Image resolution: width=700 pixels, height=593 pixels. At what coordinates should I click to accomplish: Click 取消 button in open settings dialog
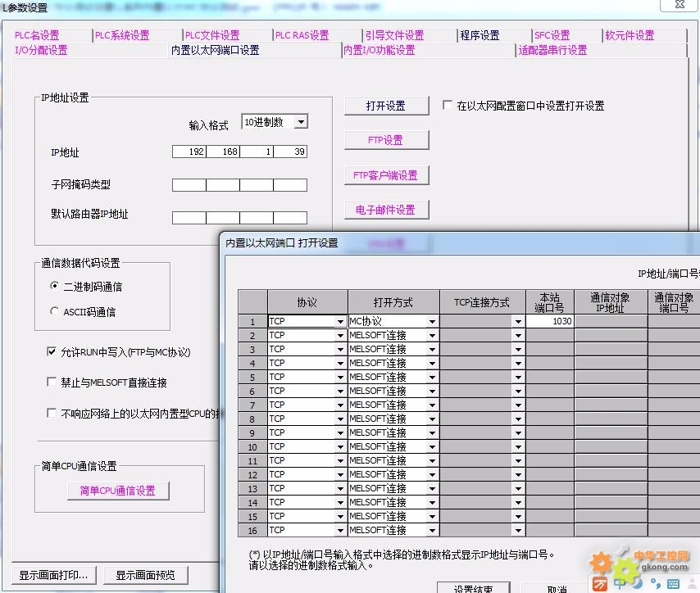point(557,587)
